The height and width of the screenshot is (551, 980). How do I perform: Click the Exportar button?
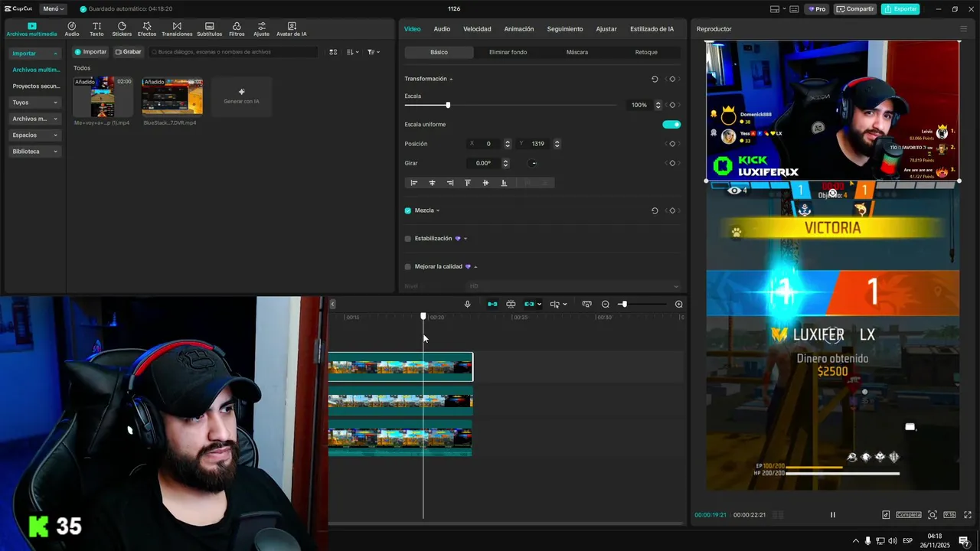[900, 8]
